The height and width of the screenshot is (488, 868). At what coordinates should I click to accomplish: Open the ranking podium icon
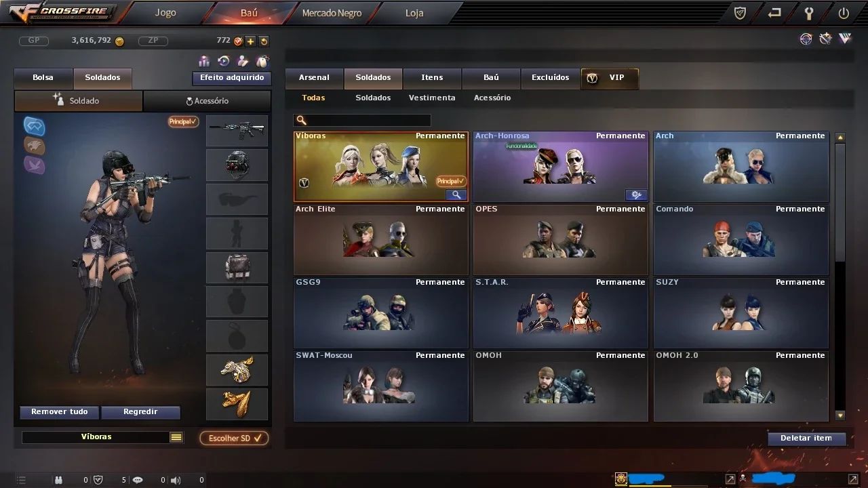[x=204, y=61]
